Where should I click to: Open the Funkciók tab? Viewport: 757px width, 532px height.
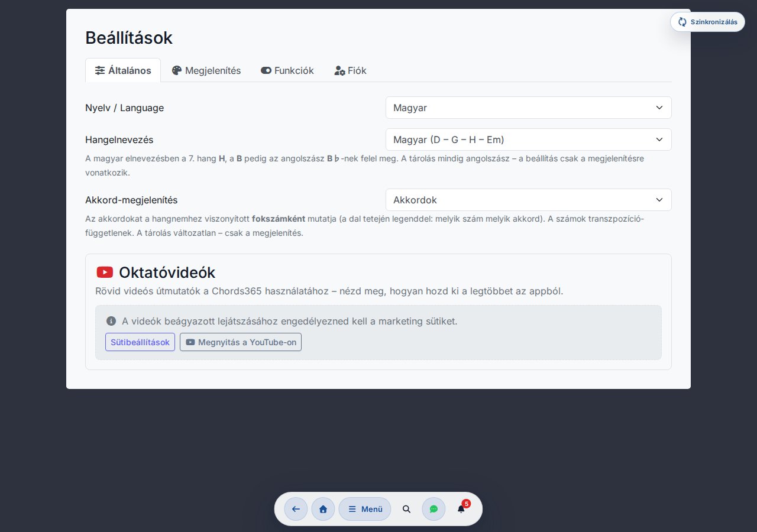coord(287,70)
